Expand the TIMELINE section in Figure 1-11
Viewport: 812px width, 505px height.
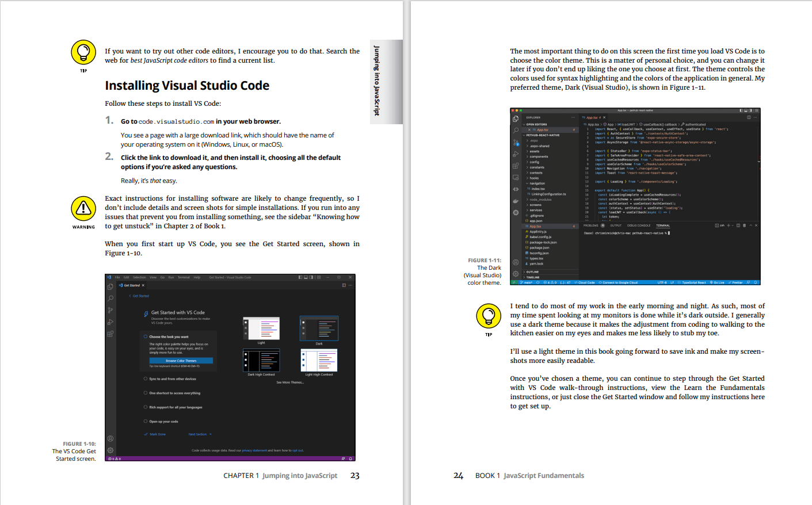532,277
